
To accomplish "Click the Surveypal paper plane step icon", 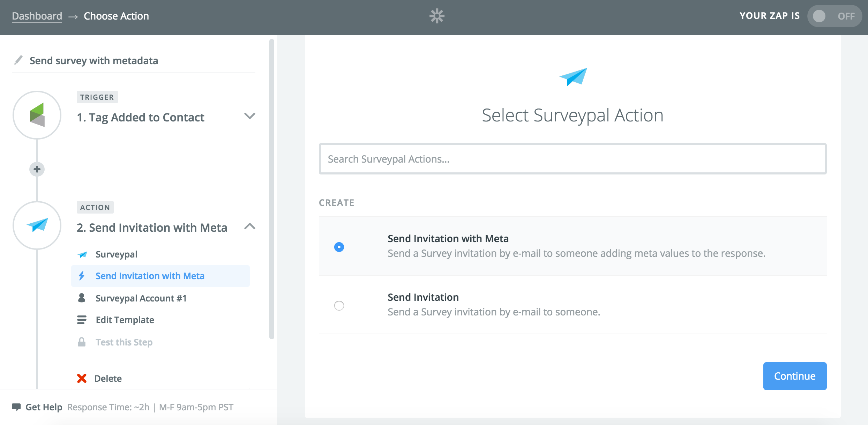I will (37, 225).
